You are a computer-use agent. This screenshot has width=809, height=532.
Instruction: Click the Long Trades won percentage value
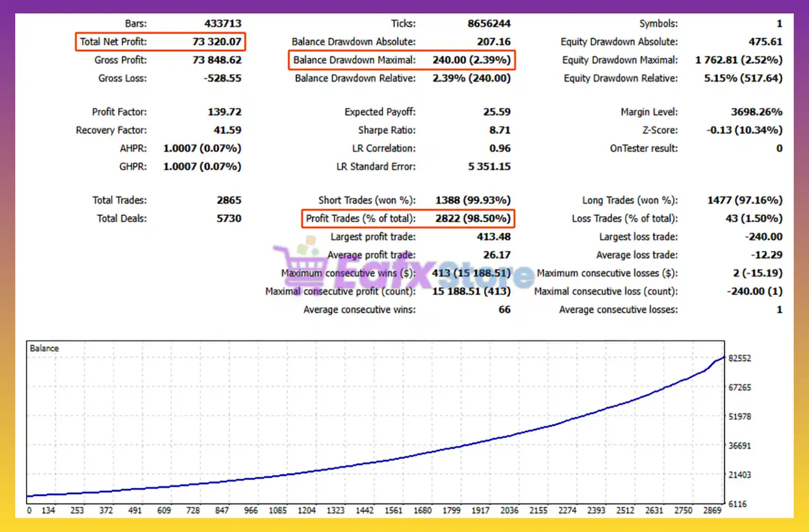pyautogui.click(x=745, y=200)
